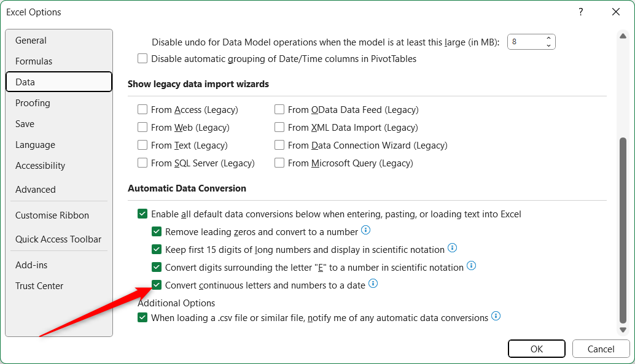Click info icon beside scientific notation option
This screenshot has width=635, height=364.
tap(472, 266)
